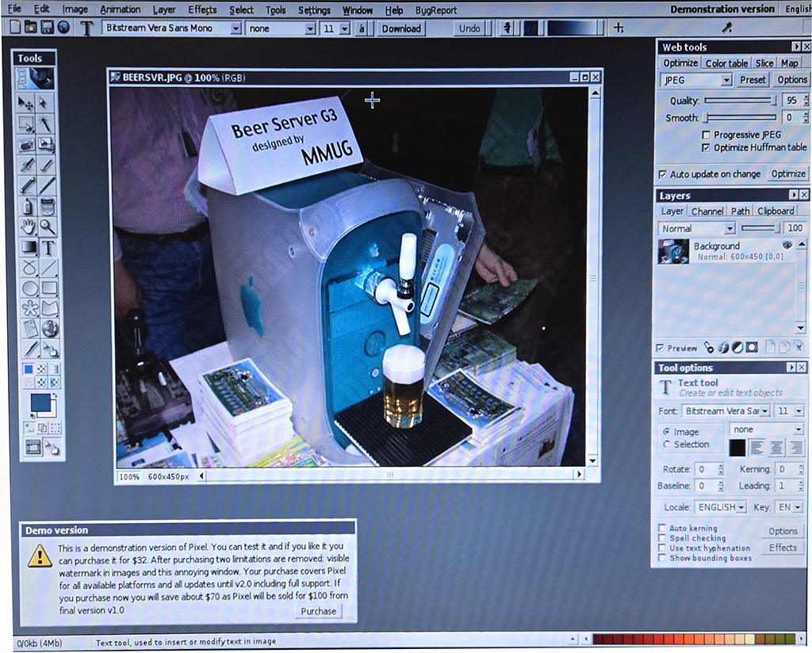Activate the Text tool in Tools panel
This screenshot has height=653, width=812.
(48, 247)
